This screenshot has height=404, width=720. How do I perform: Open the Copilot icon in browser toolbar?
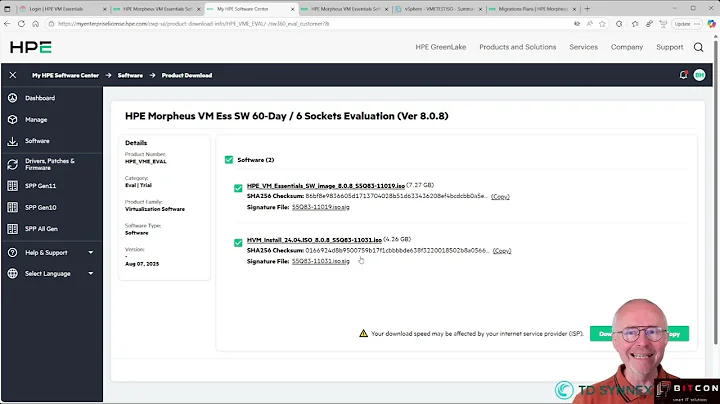coord(711,24)
